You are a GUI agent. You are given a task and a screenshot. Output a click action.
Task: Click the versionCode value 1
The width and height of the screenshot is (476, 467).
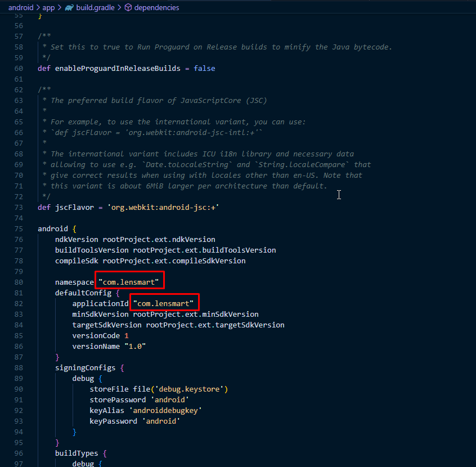(x=127, y=336)
